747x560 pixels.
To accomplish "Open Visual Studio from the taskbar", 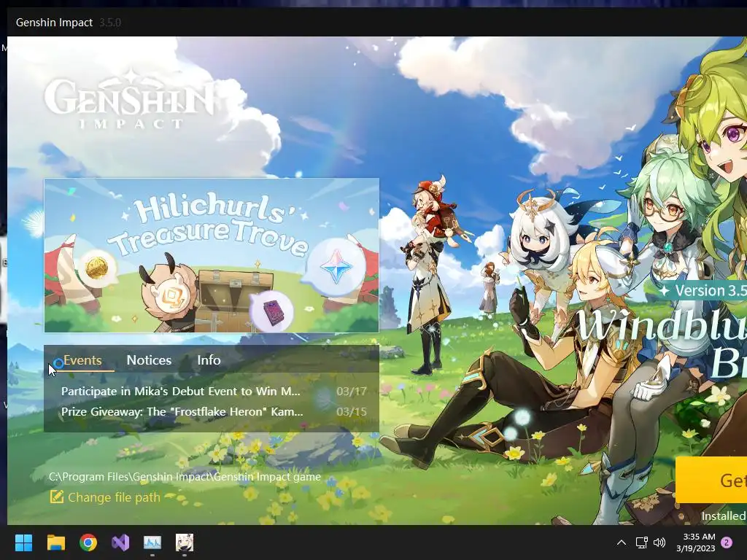I will 120,542.
